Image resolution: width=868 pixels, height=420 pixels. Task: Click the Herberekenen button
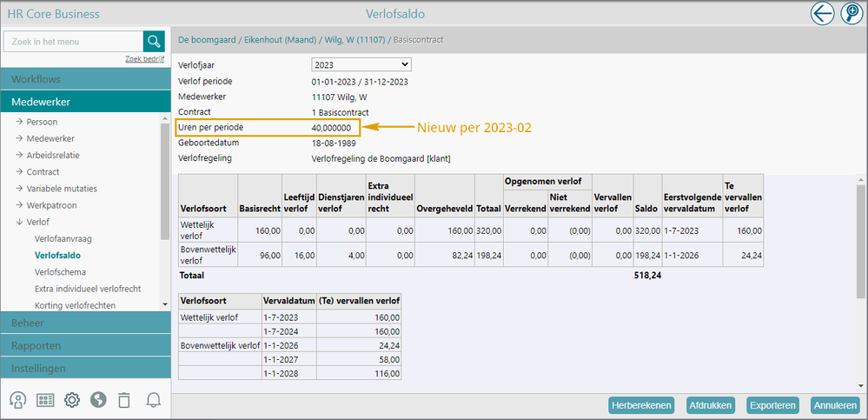(642, 405)
